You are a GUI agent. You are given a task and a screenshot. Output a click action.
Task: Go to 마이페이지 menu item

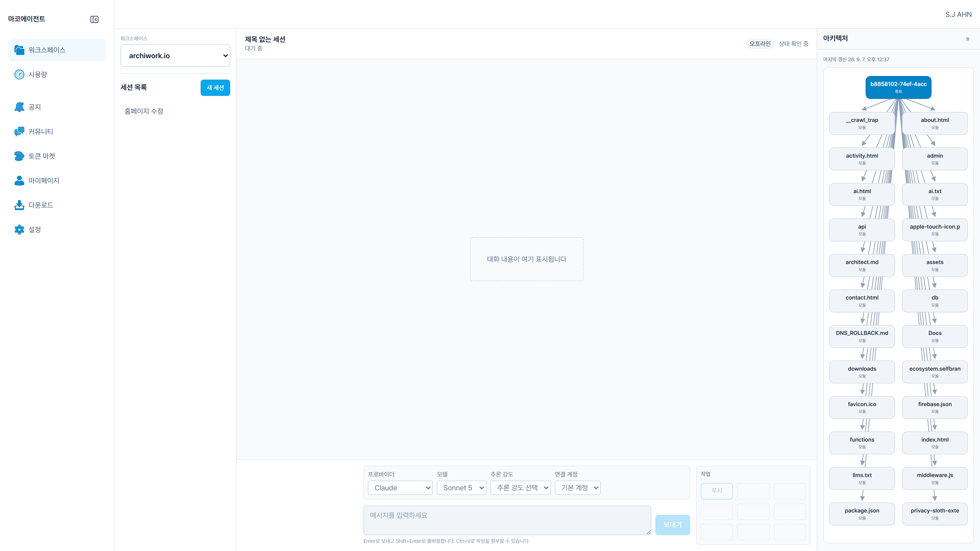point(57,180)
